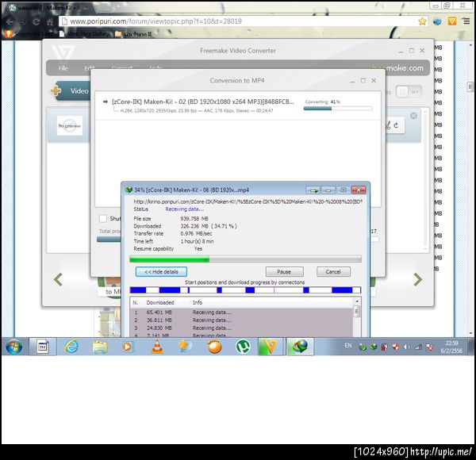The width and height of the screenshot is (476, 460).
Task: Click the volume speaker tray icon
Action: (x=407, y=347)
